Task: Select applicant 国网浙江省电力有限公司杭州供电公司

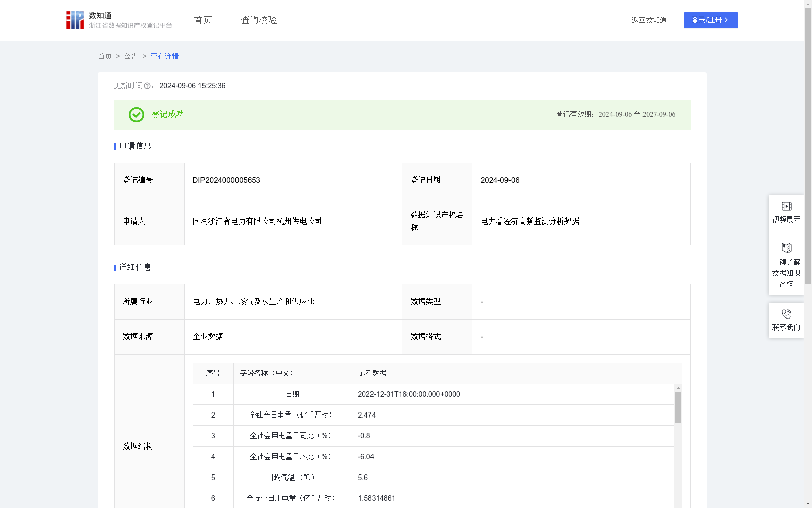Action: click(x=257, y=221)
